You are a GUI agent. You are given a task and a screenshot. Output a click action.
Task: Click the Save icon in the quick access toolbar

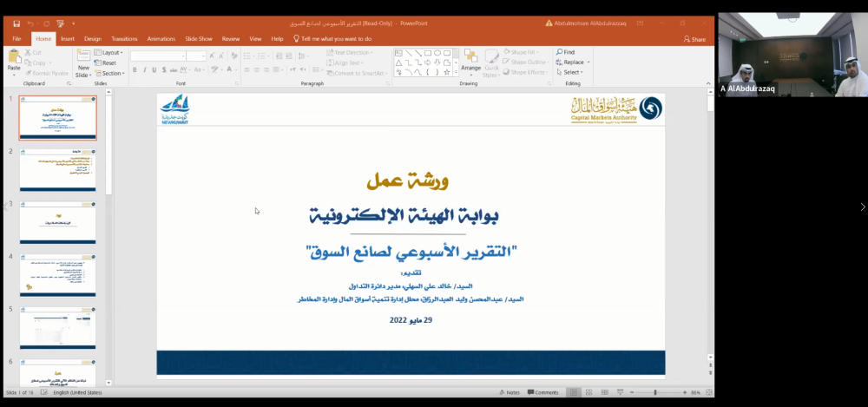16,23
